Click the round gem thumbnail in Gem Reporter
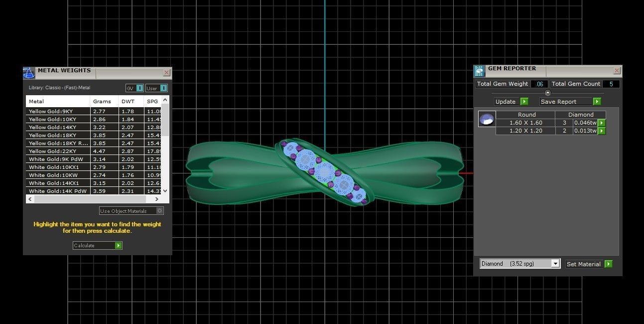 pyautogui.click(x=487, y=119)
